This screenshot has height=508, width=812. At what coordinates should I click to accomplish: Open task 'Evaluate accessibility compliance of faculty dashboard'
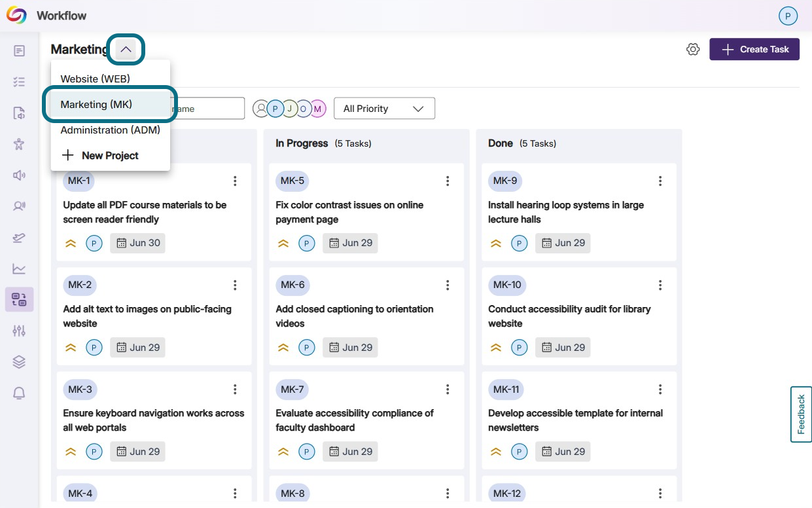tap(355, 420)
